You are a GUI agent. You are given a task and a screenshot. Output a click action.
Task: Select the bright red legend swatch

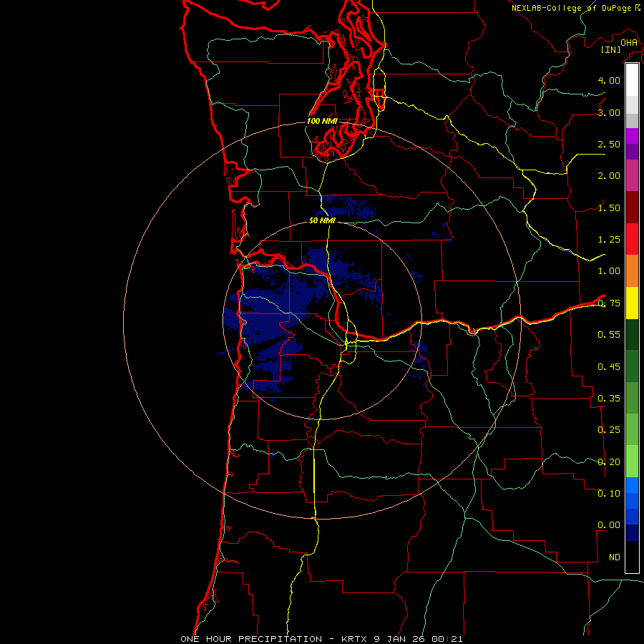632,239
